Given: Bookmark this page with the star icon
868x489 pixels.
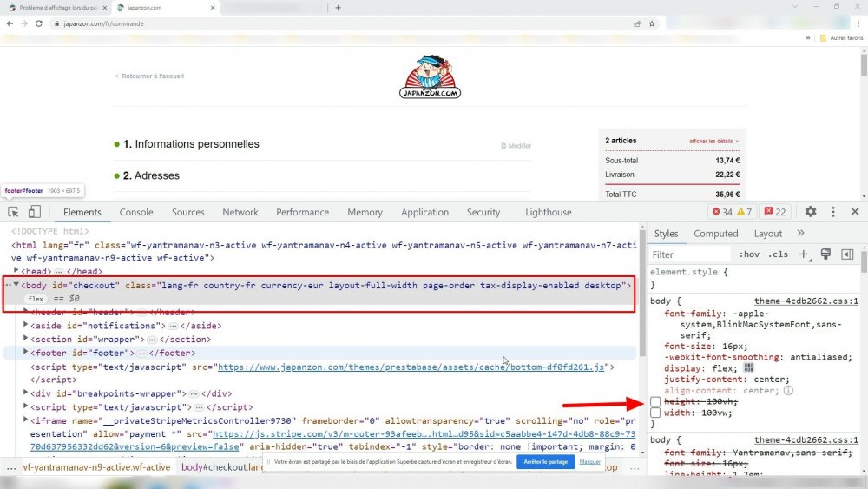Looking at the screenshot, I should coord(652,23).
